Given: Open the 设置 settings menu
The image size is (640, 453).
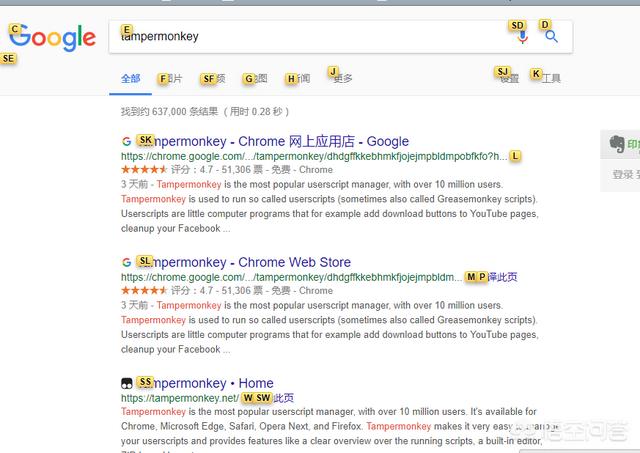Looking at the screenshot, I should coord(508,78).
